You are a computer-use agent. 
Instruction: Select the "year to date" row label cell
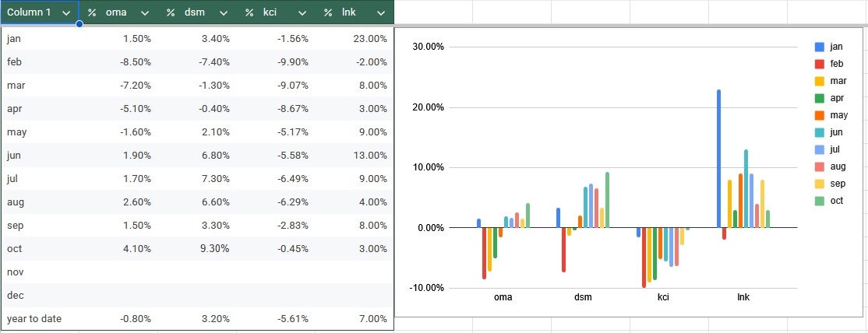point(34,319)
